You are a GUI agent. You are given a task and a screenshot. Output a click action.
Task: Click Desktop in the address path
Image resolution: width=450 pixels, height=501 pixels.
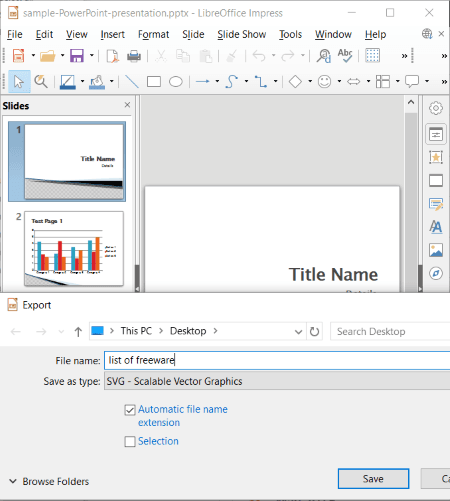[188, 331]
